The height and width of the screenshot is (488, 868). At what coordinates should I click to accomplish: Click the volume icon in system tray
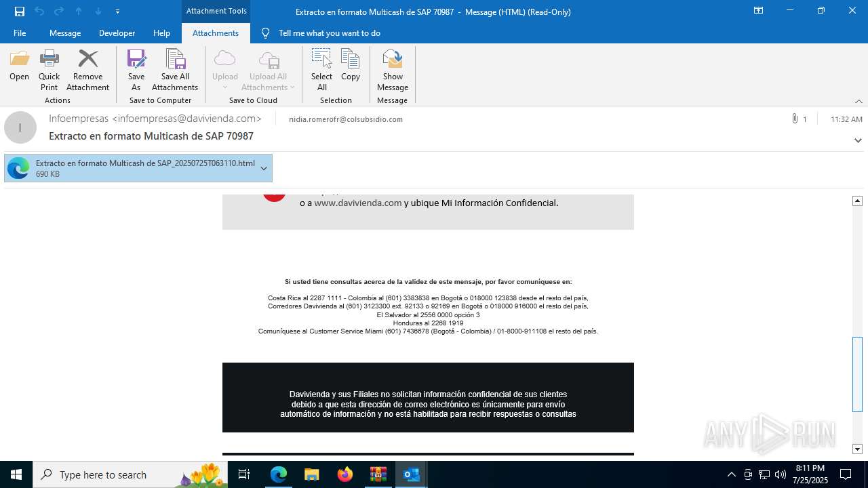(781, 474)
